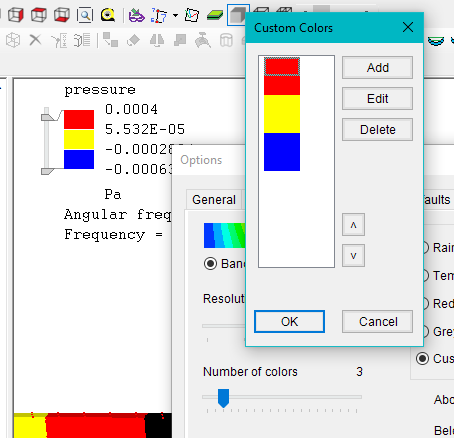Click the grayed XYZ coordinates icon
This screenshot has width=454, height=438.
59,40
